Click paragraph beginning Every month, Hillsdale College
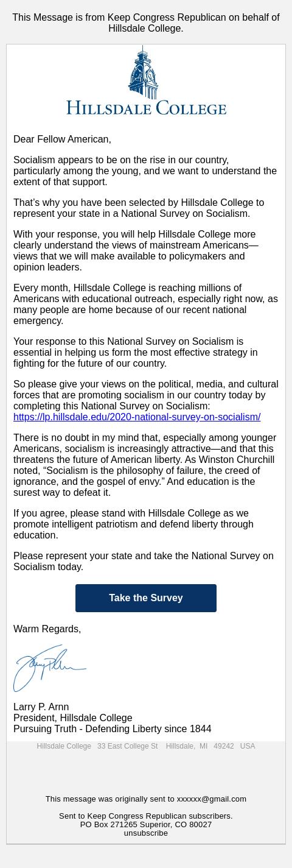 145,304
